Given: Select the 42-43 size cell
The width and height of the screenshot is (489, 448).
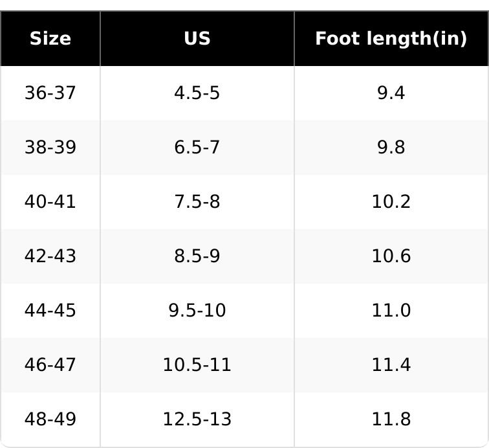Looking at the screenshot, I should tap(50, 256).
